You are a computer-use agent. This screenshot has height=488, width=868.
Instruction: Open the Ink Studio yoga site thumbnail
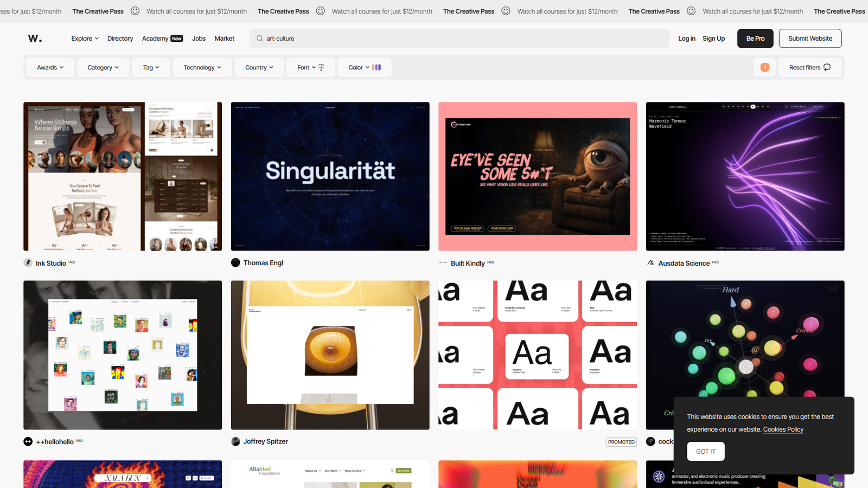click(123, 176)
